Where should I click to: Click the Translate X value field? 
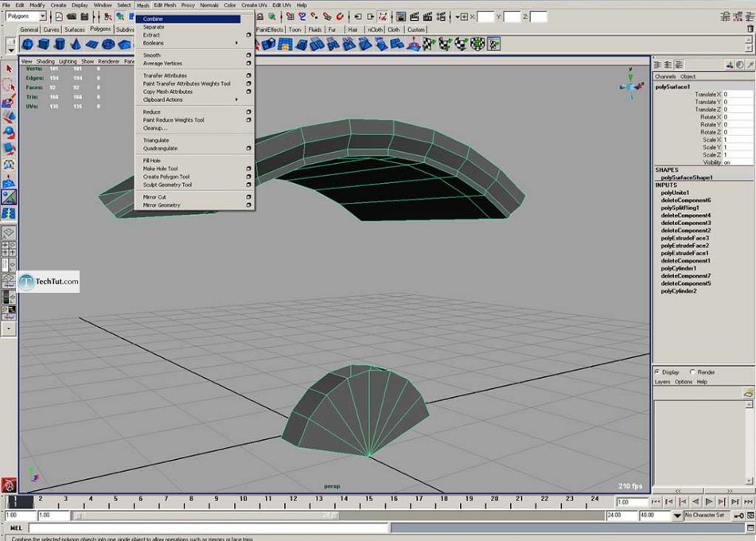[736, 94]
